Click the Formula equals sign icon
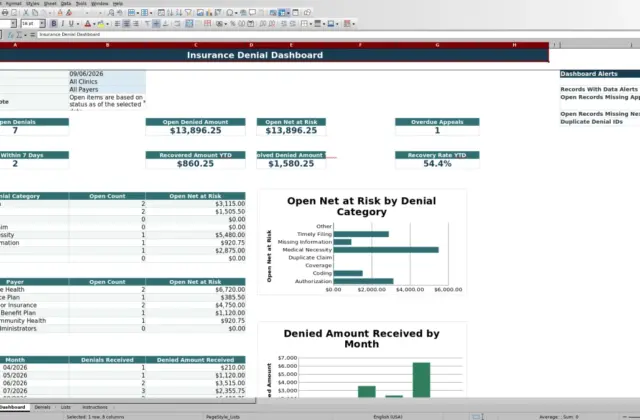 coord(33,35)
